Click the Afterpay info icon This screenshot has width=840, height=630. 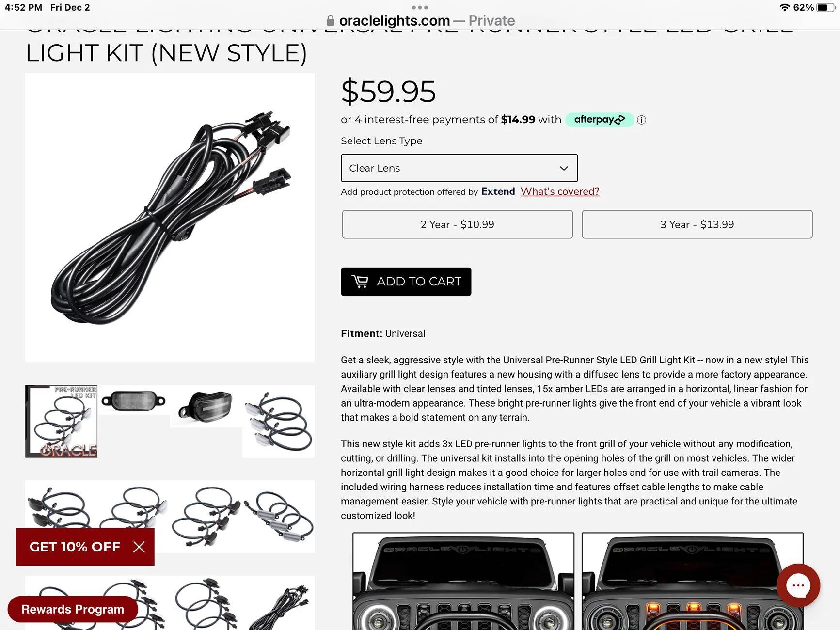[x=641, y=120]
